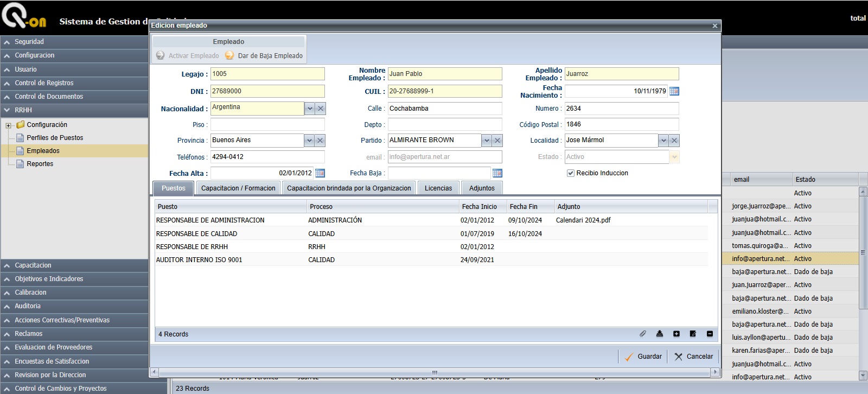The height and width of the screenshot is (394, 868).
Task: Click the background grid scrollbar up arrow
Action: 863,192
